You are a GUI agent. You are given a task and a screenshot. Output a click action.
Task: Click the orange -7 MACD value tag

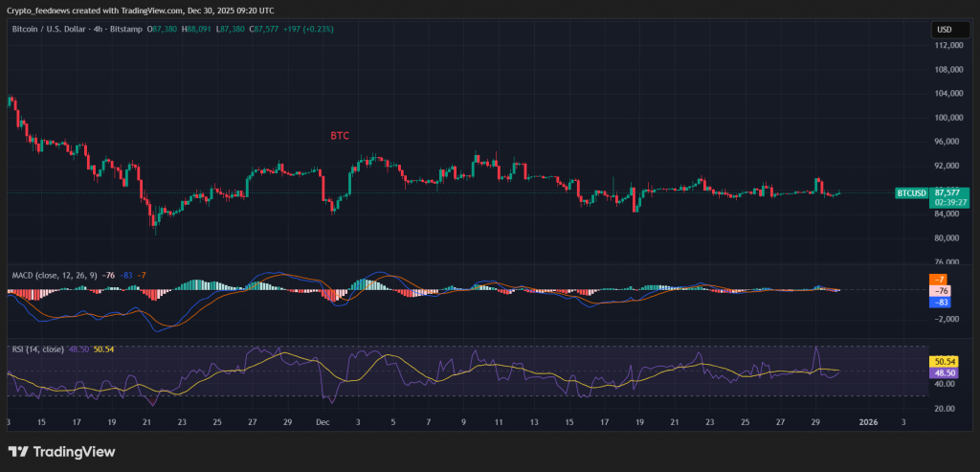[939, 279]
